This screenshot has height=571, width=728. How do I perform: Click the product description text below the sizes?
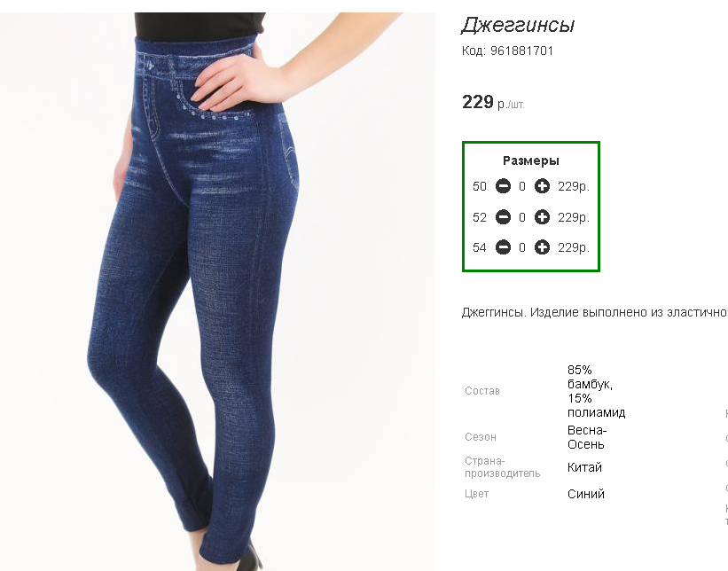(x=594, y=312)
